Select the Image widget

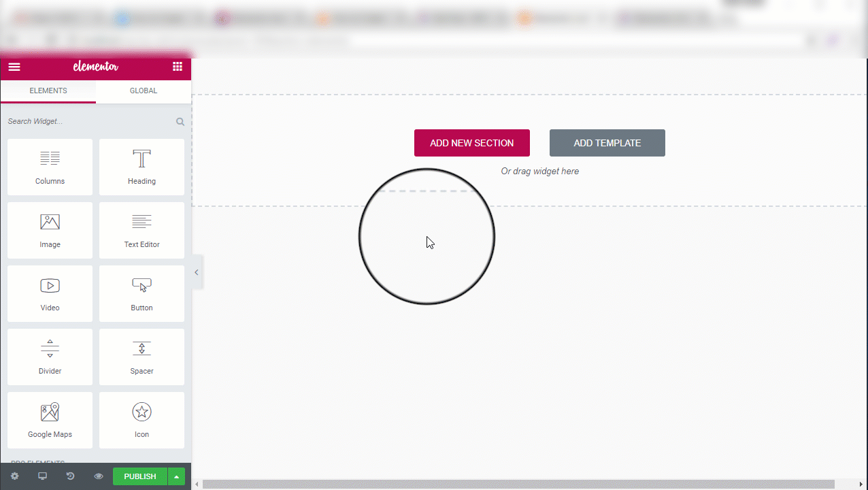click(x=50, y=230)
